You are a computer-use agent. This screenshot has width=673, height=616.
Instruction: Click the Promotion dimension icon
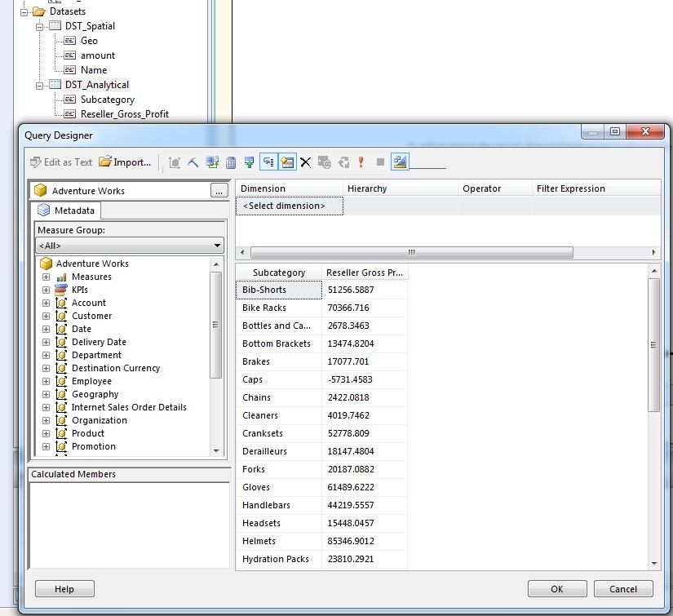61,446
